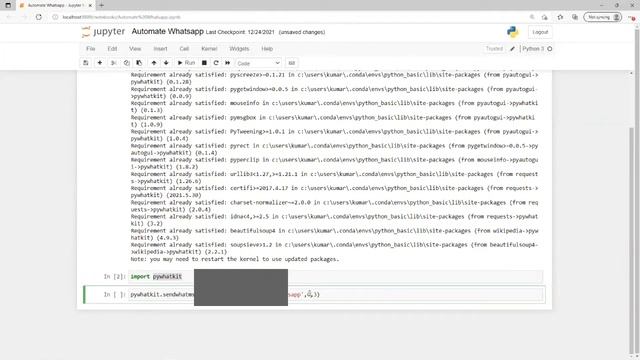View site information icon in address bar
This screenshot has height=360, width=640.
55,17
